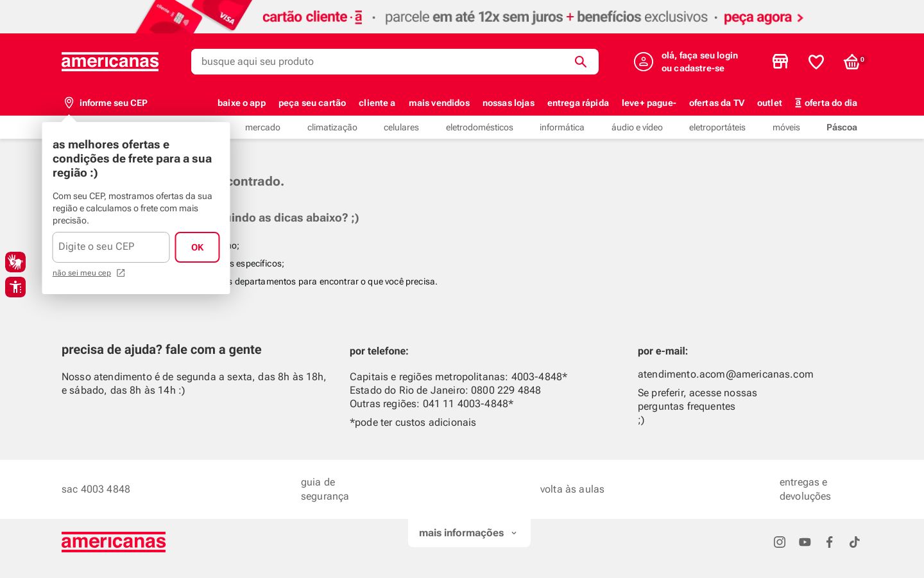The height and width of the screenshot is (578, 924).
Task: Click the CEP location pin icon
Action: click(69, 103)
